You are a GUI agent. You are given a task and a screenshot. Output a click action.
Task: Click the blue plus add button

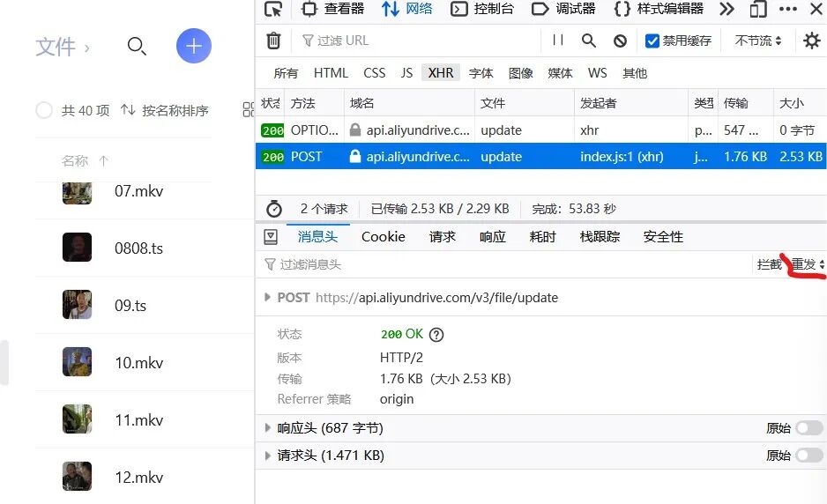[194, 46]
